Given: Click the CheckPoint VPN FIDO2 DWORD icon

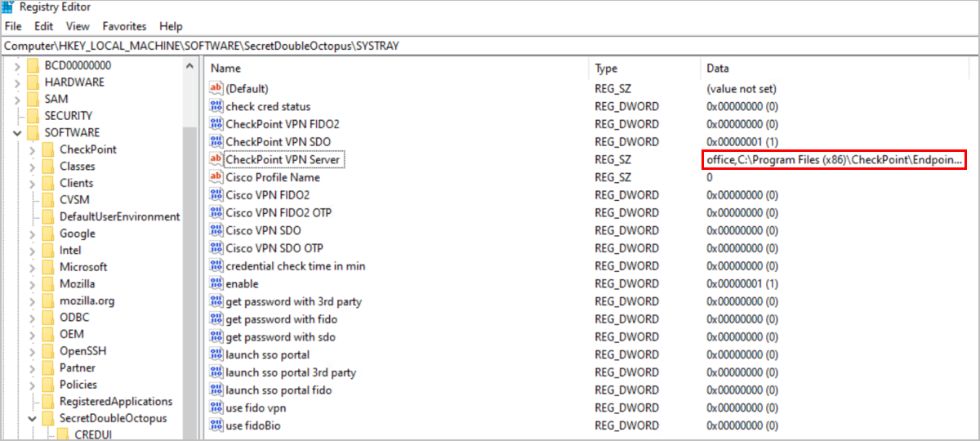Looking at the screenshot, I should tap(216, 124).
